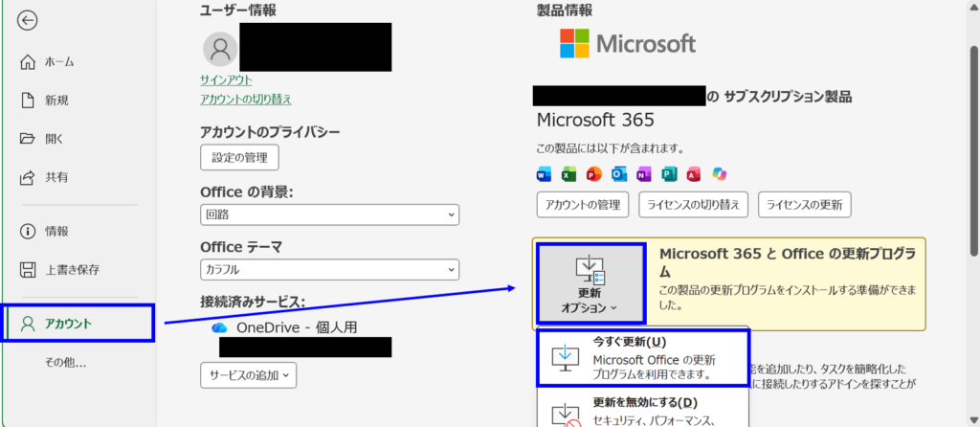
Task: Click the アカウント person icon in sidebar
Action: pyautogui.click(x=28, y=324)
